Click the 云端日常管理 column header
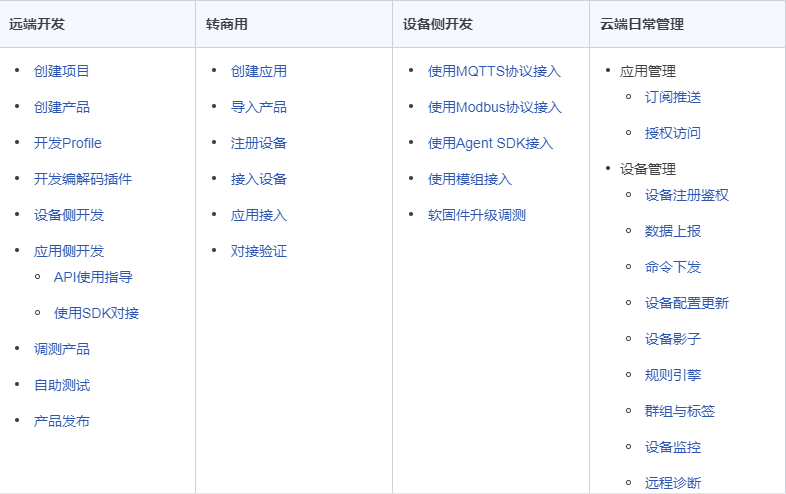The height and width of the screenshot is (494, 786). click(x=642, y=24)
